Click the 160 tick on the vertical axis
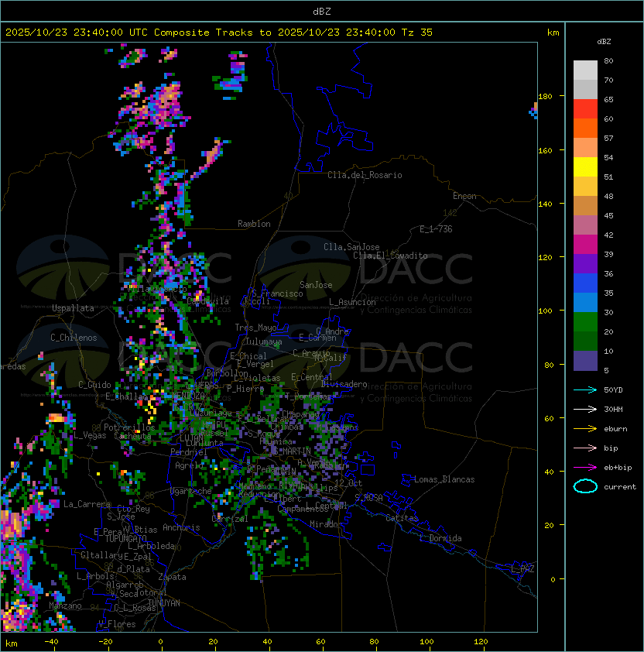The width and height of the screenshot is (644, 652). (545, 150)
